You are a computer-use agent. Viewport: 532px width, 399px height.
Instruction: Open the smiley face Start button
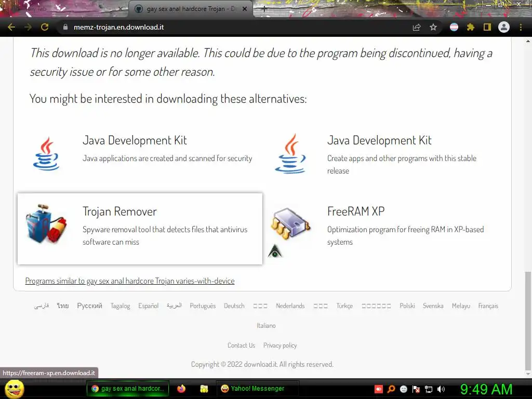15,389
